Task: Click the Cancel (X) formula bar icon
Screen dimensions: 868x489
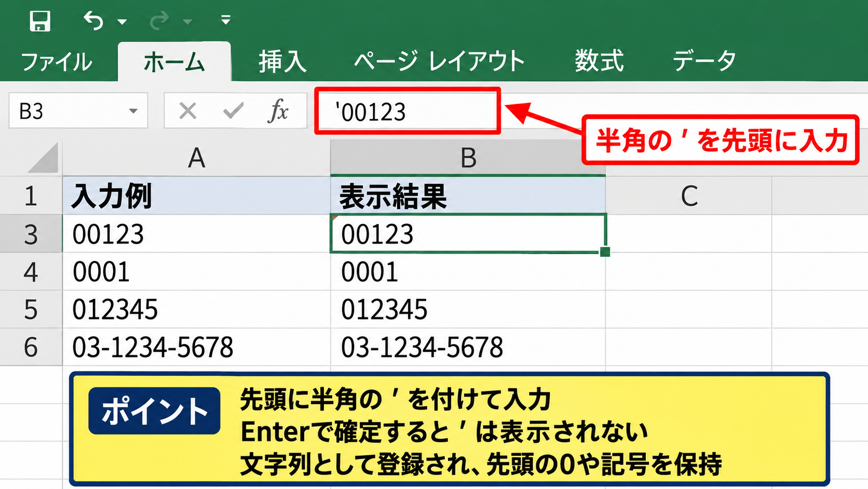Action: (x=188, y=111)
